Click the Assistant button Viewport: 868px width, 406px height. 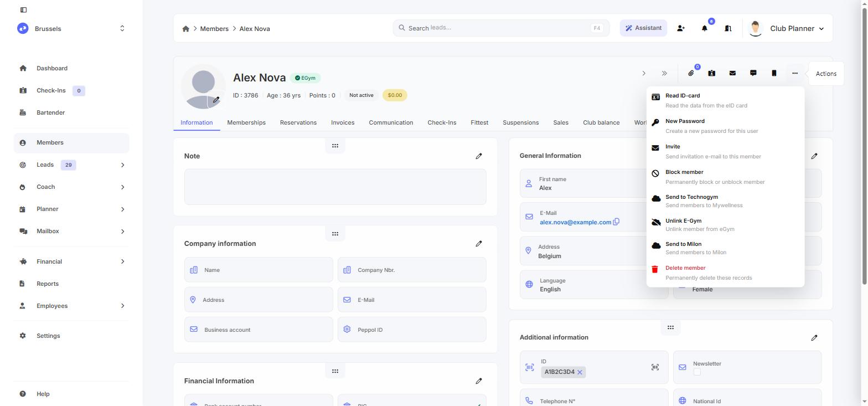point(643,28)
